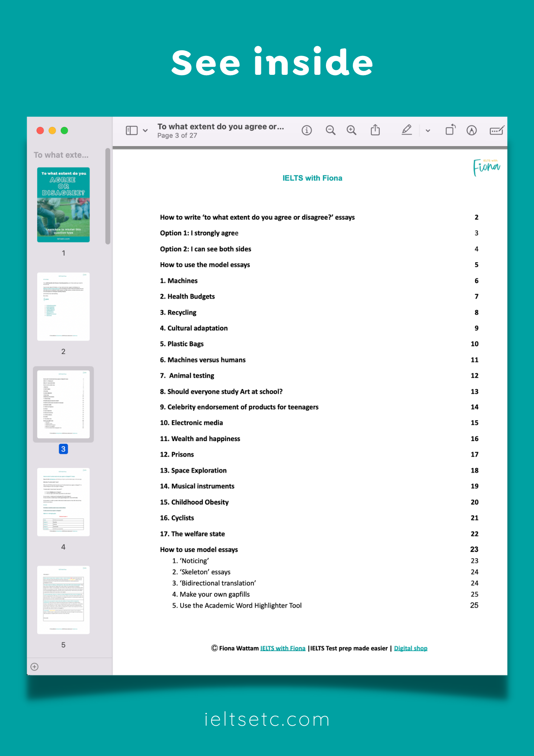
Task: Click the '14. Musical instruments' entry
Action: coord(197,486)
